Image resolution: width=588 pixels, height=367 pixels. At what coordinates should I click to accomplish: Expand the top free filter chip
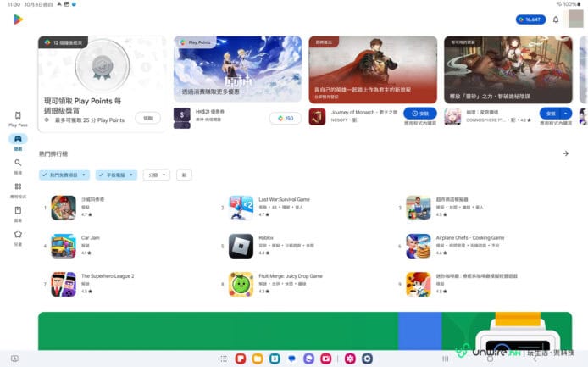pyautogui.click(x=64, y=175)
